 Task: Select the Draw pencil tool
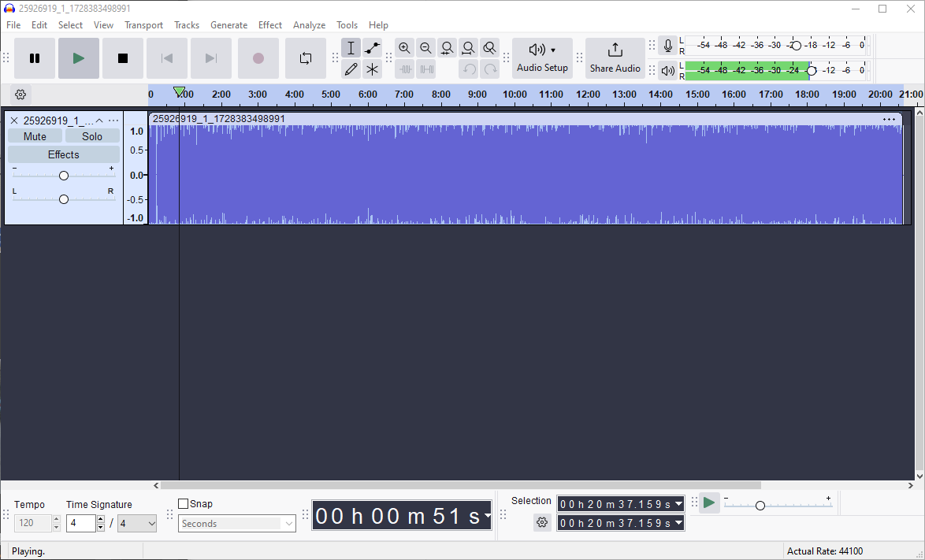coord(351,69)
